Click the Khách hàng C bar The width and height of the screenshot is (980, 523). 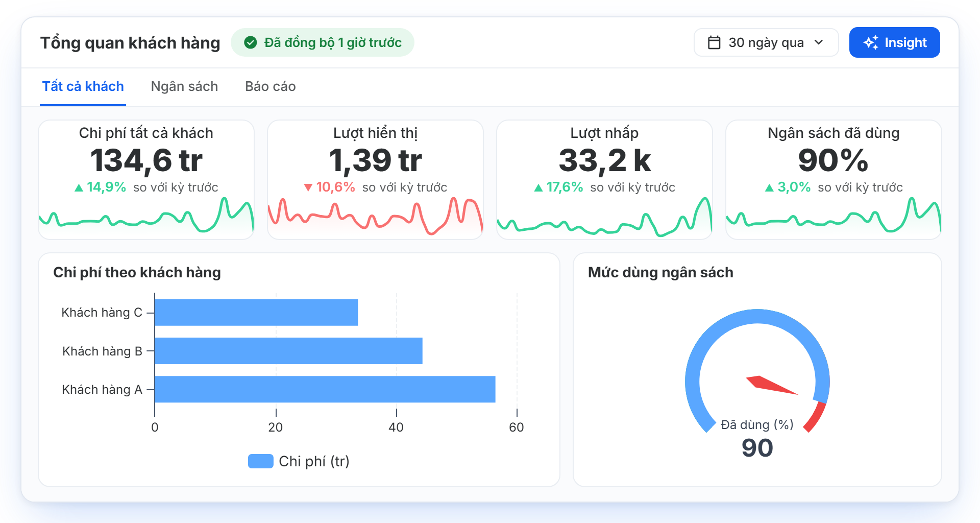pos(256,312)
